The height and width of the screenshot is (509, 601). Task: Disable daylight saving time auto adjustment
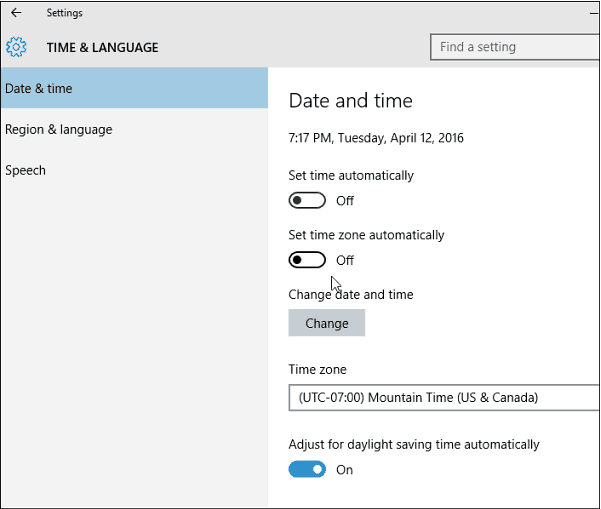[307, 469]
